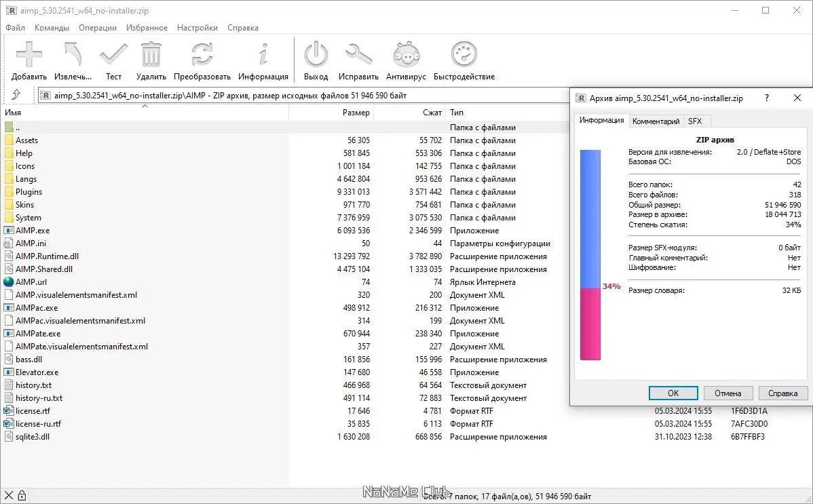Select the sqlite3.dll file icon
813x504 pixels.
coord(9,437)
